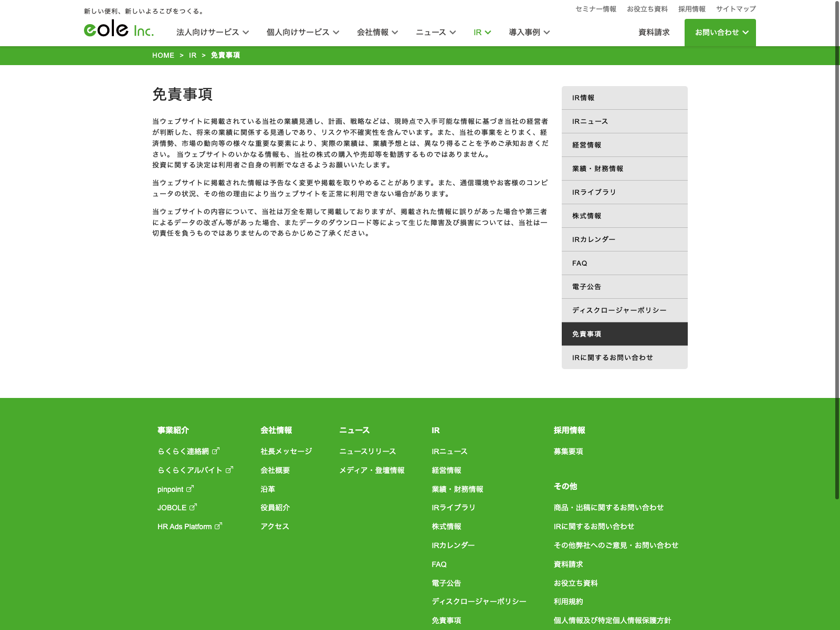The image size is (840, 630).
Task: Open HR Ads Platform external link icon
Action: [x=218, y=526]
